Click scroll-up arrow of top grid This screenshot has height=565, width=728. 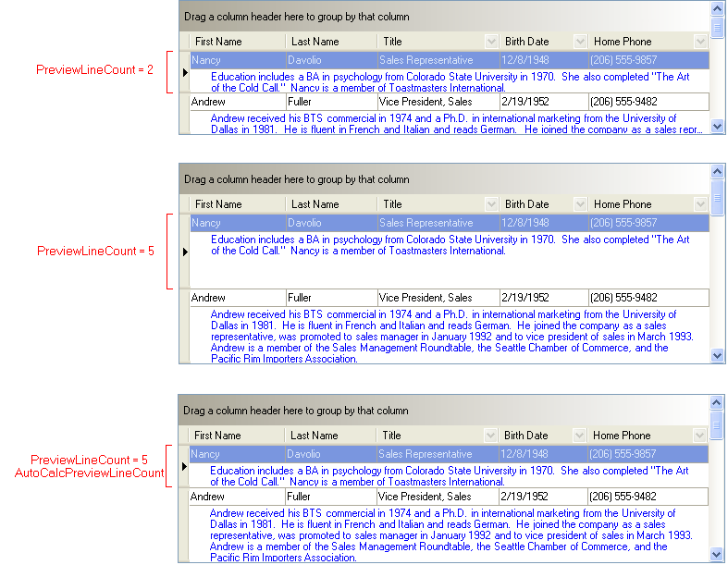pos(717,8)
